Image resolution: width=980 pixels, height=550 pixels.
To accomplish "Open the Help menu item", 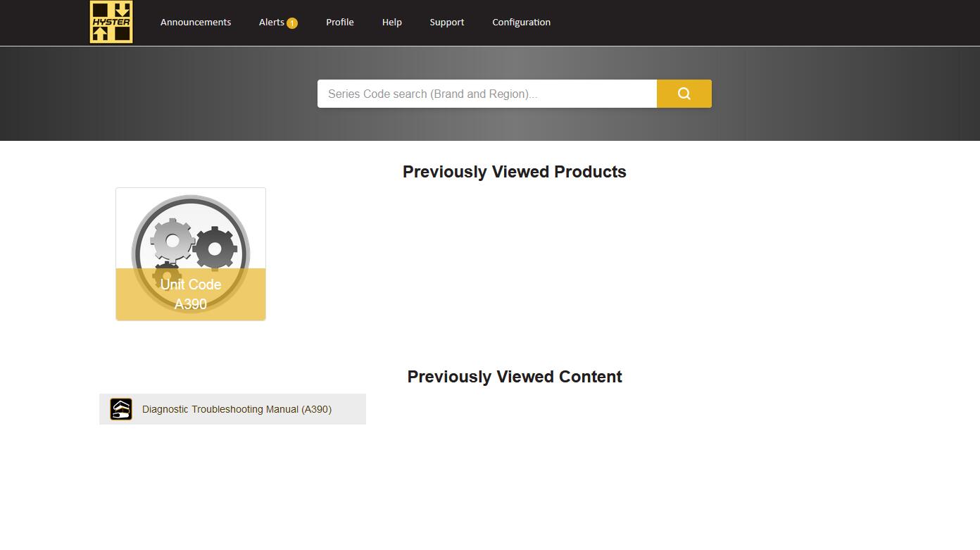I will click(392, 23).
